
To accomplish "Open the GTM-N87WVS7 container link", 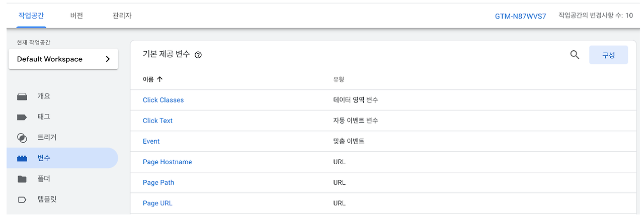I will (x=520, y=16).
